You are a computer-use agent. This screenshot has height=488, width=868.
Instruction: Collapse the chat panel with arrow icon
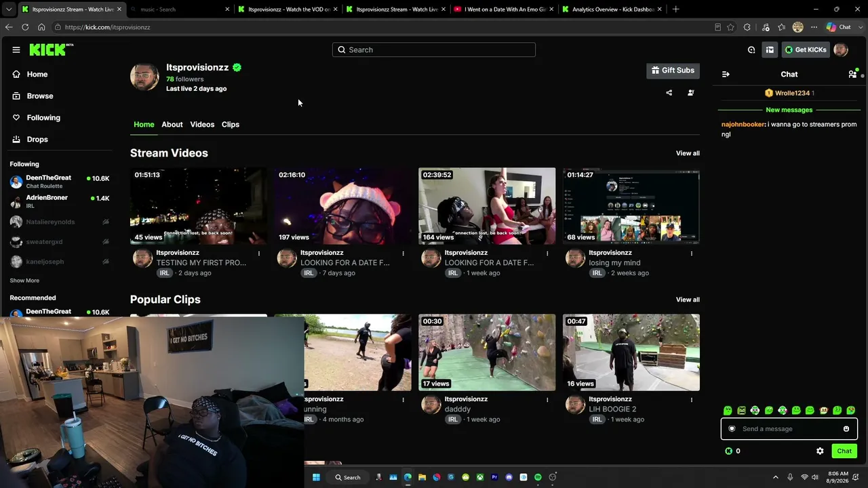pos(726,75)
